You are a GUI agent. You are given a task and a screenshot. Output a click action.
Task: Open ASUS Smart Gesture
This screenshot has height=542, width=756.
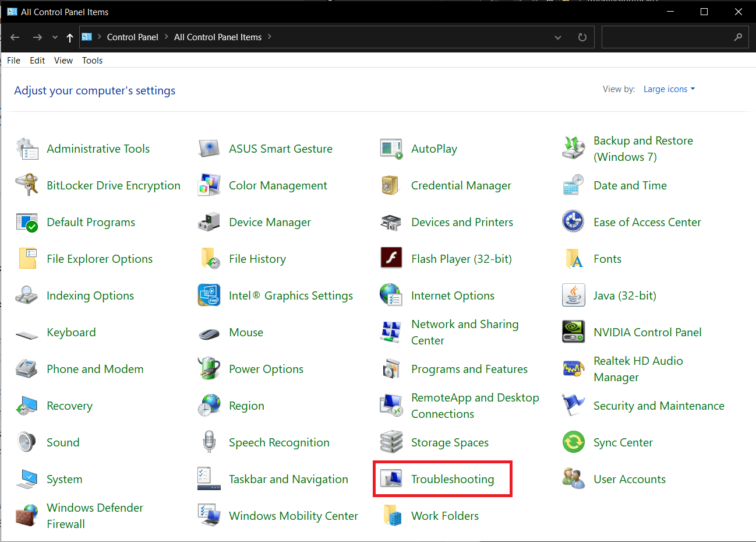pyautogui.click(x=281, y=149)
